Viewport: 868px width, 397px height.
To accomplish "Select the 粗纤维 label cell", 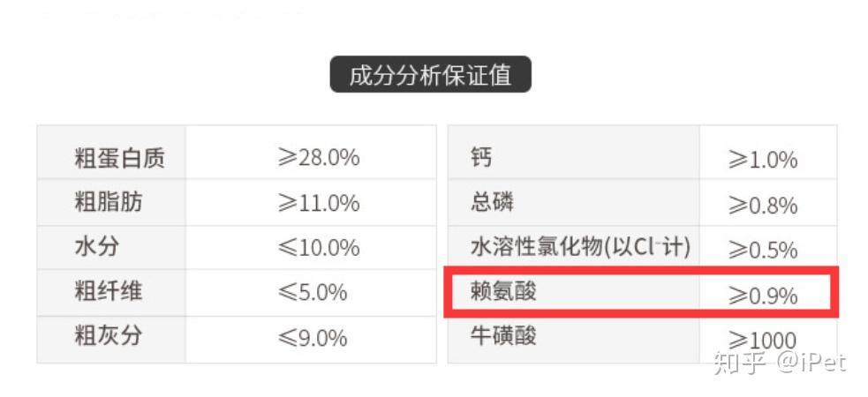I will 109,292.
